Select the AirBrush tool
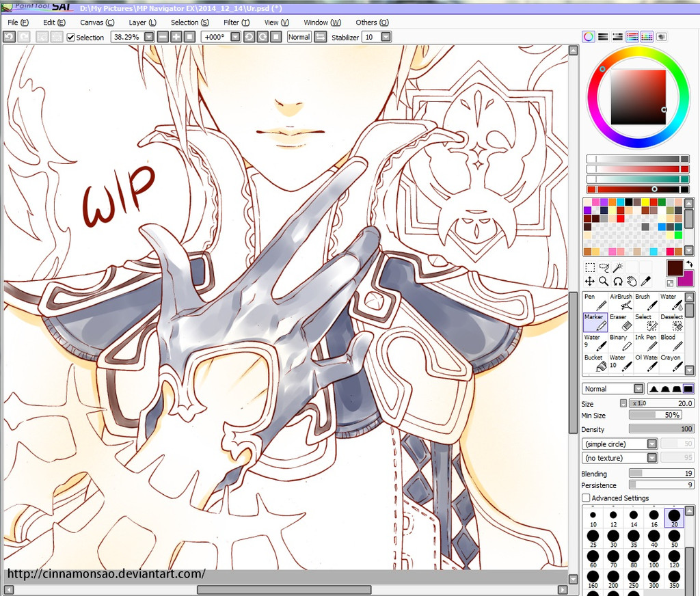700x596 pixels. point(621,302)
